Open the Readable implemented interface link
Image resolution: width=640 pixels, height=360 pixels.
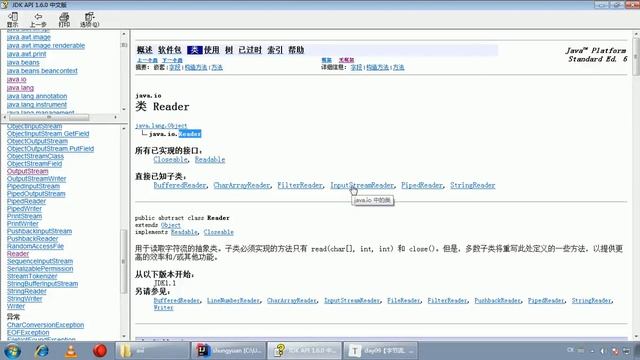pyautogui.click(x=210, y=160)
